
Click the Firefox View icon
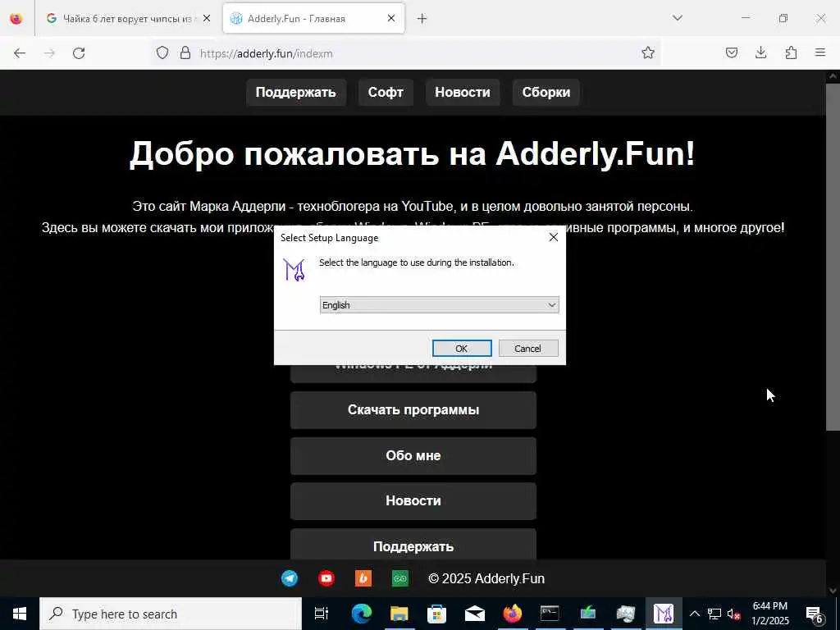point(16,19)
